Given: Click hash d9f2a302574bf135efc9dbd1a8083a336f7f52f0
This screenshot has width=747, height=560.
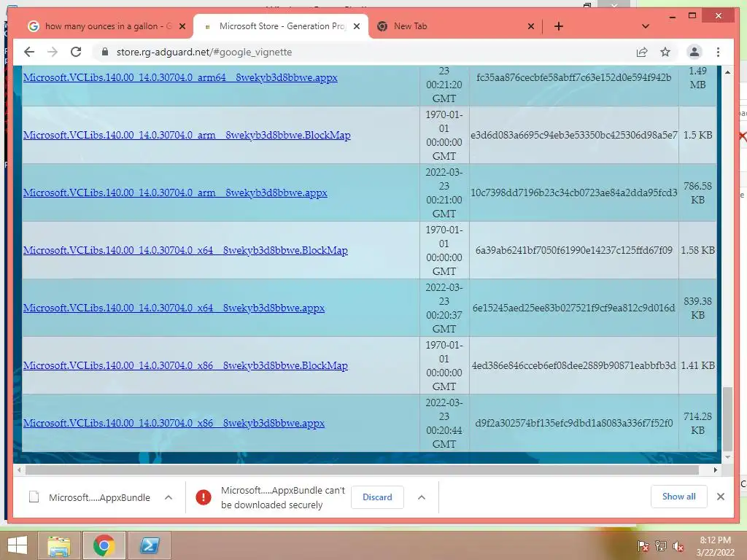Looking at the screenshot, I should point(574,424).
